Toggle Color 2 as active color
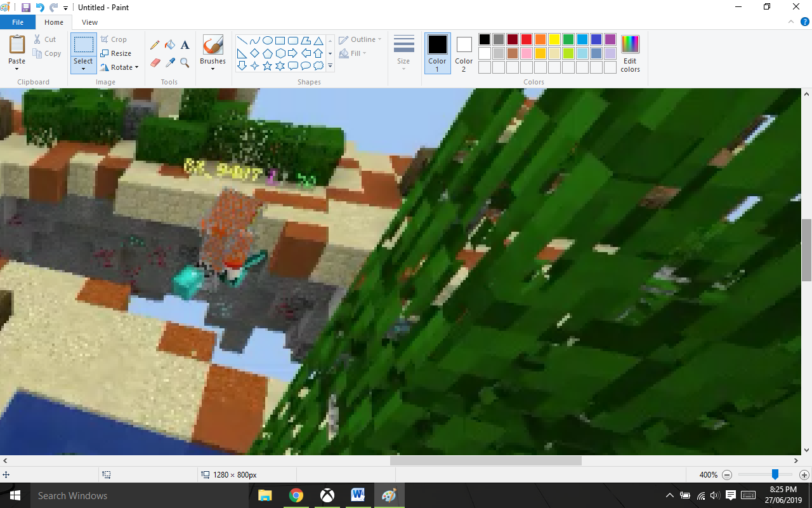 coord(464,53)
